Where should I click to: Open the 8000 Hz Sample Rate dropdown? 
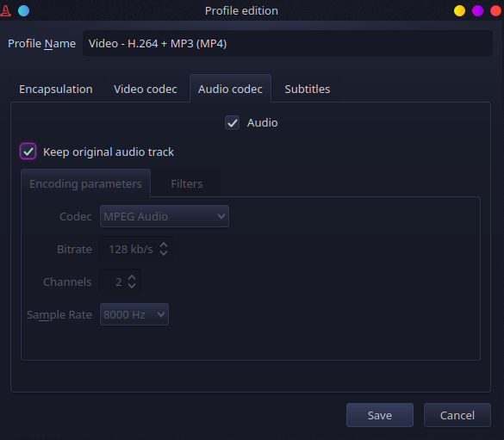pyautogui.click(x=134, y=314)
